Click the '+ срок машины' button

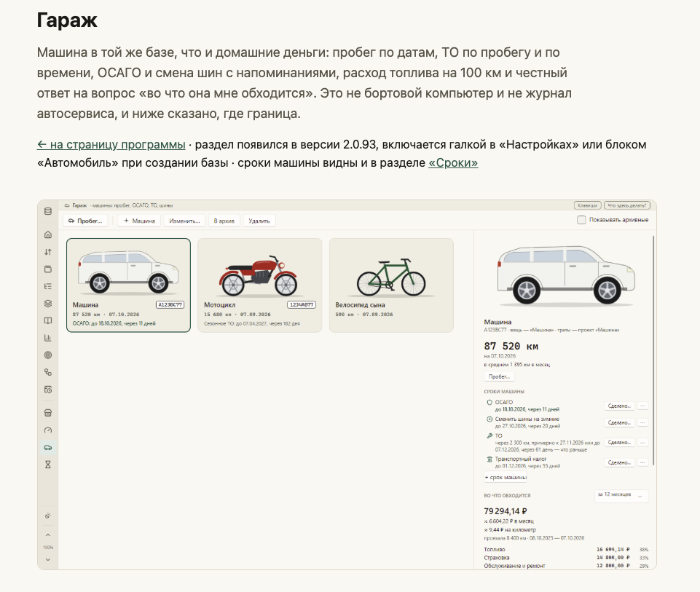click(506, 478)
